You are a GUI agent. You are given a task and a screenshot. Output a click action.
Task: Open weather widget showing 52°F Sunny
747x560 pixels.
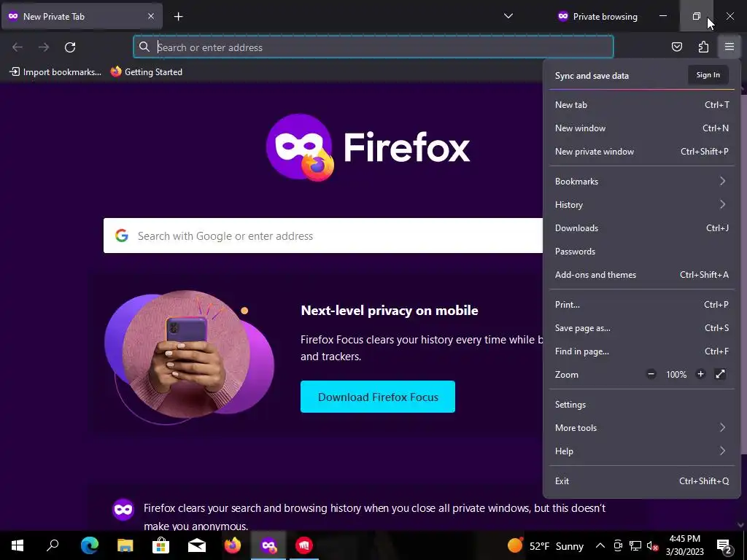pyautogui.click(x=545, y=545)
